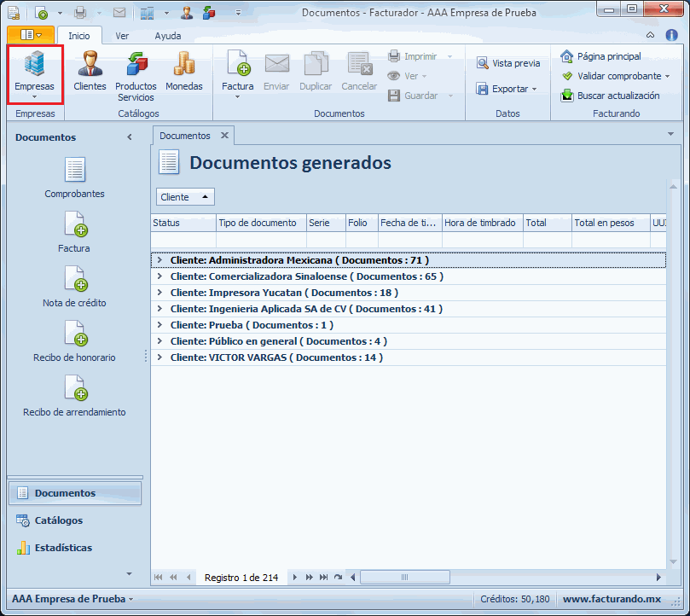Expand the Impresora Yucatan client group
Screen dimensions: 690x616
click(159, 293)
